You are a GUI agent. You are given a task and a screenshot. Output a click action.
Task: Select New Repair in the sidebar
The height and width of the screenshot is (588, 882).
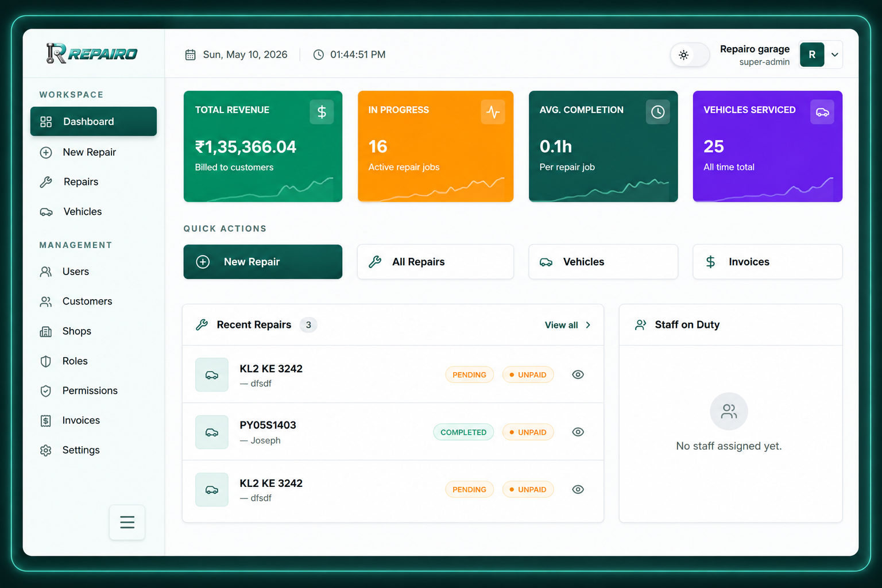pos(94,152)
